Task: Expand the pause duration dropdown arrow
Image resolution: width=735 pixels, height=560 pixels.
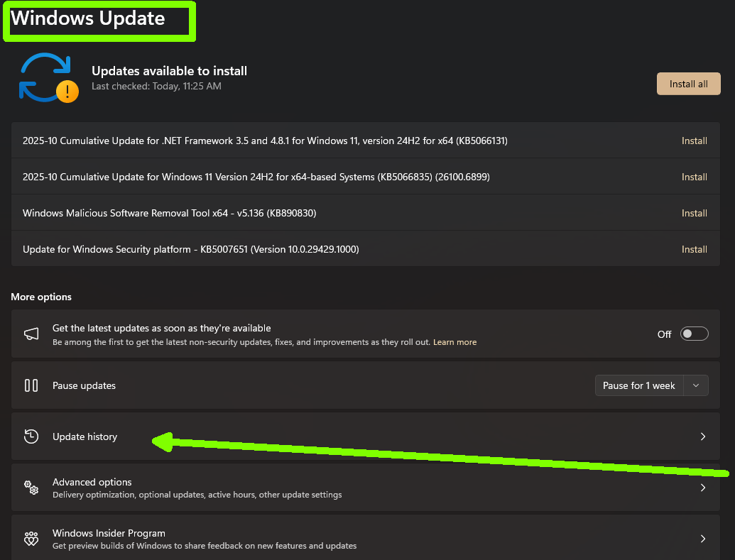Action: [696, 385]
